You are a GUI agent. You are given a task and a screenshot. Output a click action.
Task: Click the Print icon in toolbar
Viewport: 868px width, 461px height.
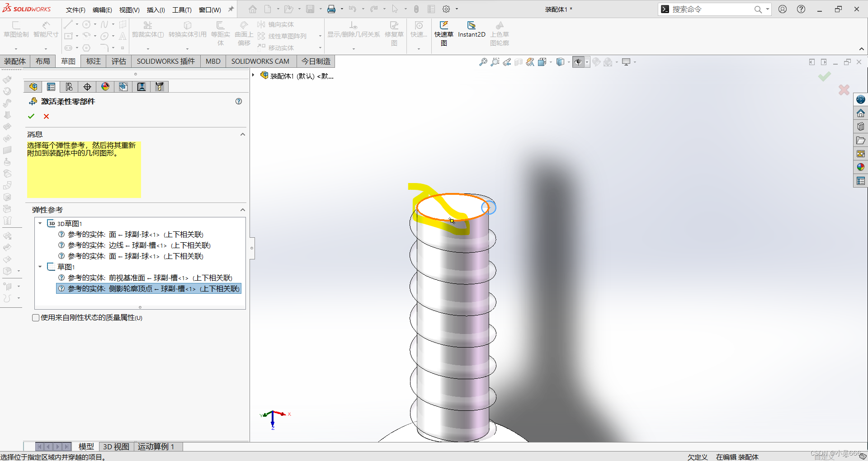pos(331,9)
